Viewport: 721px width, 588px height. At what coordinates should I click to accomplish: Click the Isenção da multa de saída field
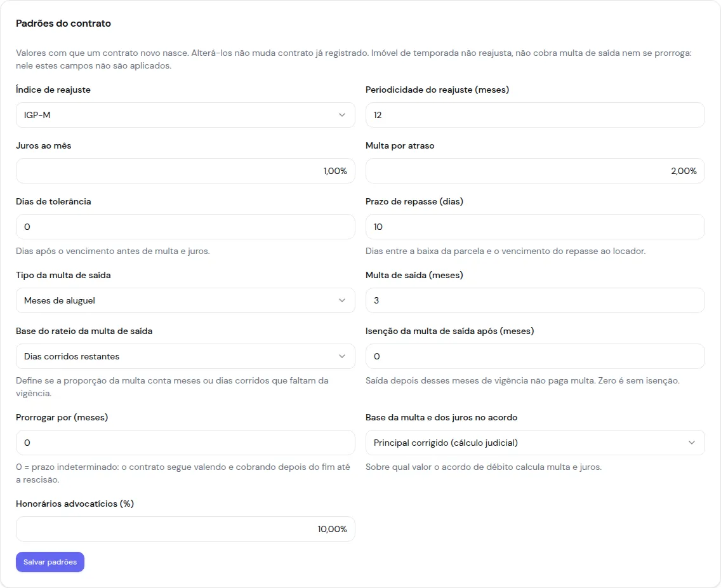pos(535,356)
